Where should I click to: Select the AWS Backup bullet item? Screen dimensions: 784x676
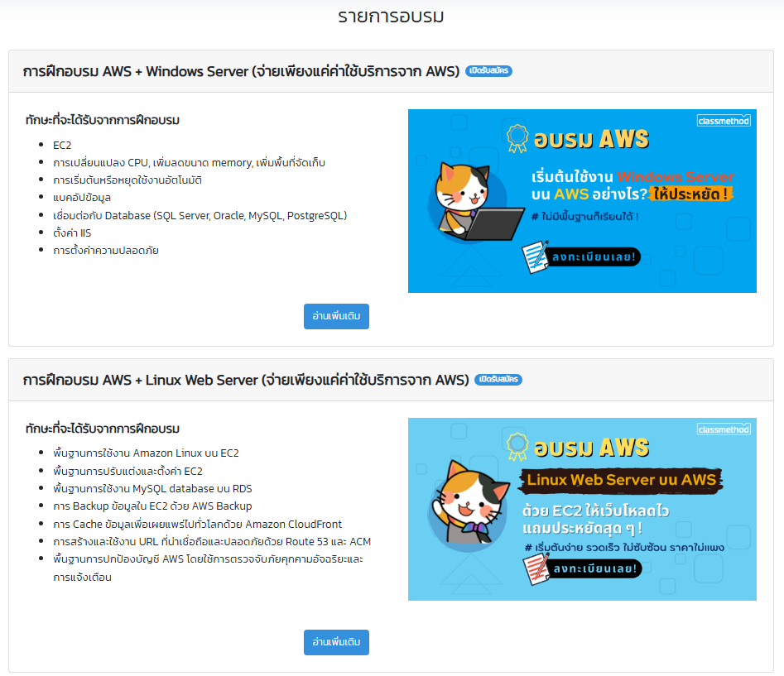pyautogui.click(x=152, y=506)
